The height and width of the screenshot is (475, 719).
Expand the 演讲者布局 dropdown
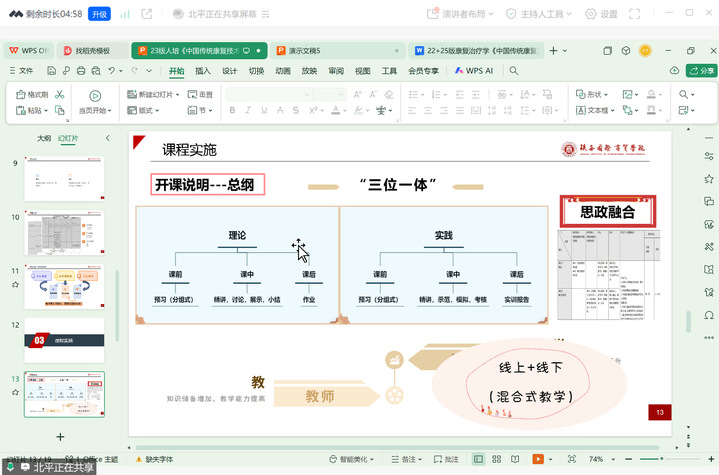tap(471, 14)
